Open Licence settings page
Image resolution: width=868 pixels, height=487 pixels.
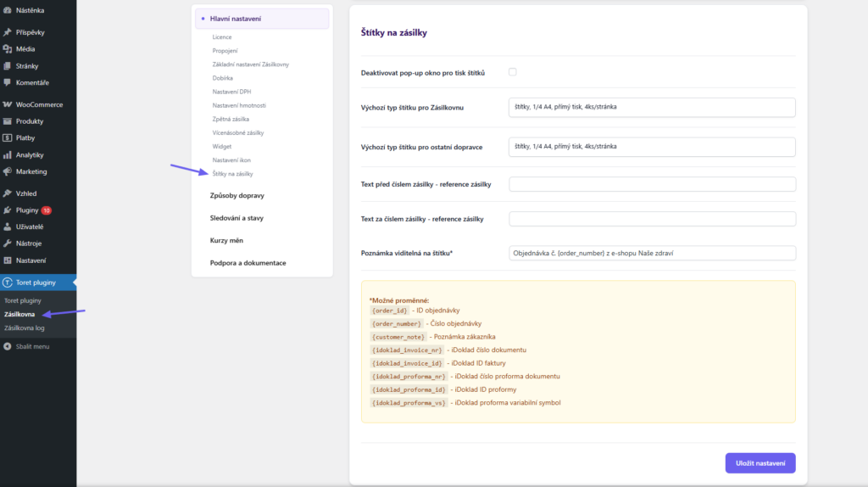click(222, 37)
